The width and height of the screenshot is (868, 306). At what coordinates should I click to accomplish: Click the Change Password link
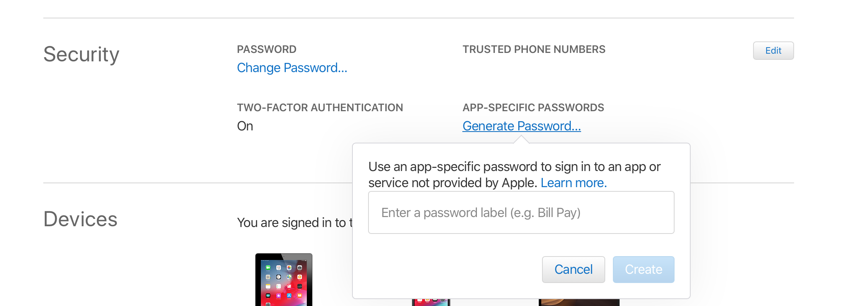(x=292, y=67)
